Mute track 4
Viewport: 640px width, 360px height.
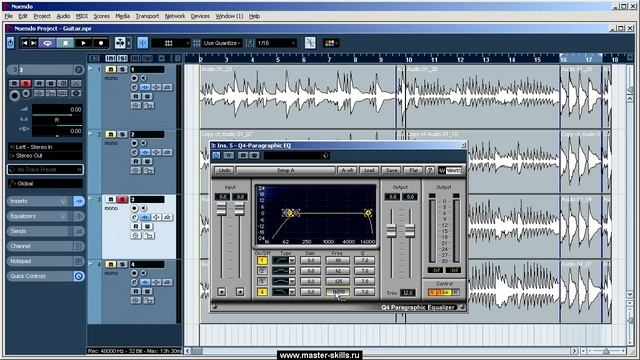click(x=111, y=264)
